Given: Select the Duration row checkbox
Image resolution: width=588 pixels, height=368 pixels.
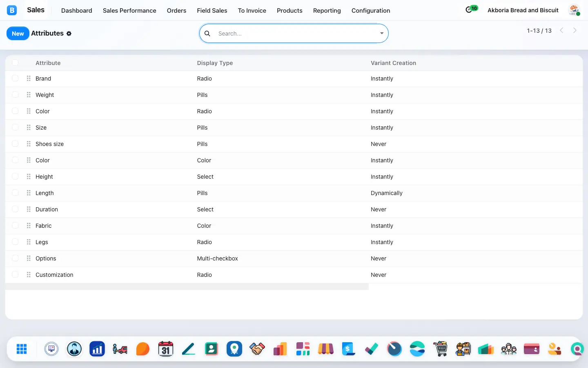Looking at the screenshot, I should 15,209.
